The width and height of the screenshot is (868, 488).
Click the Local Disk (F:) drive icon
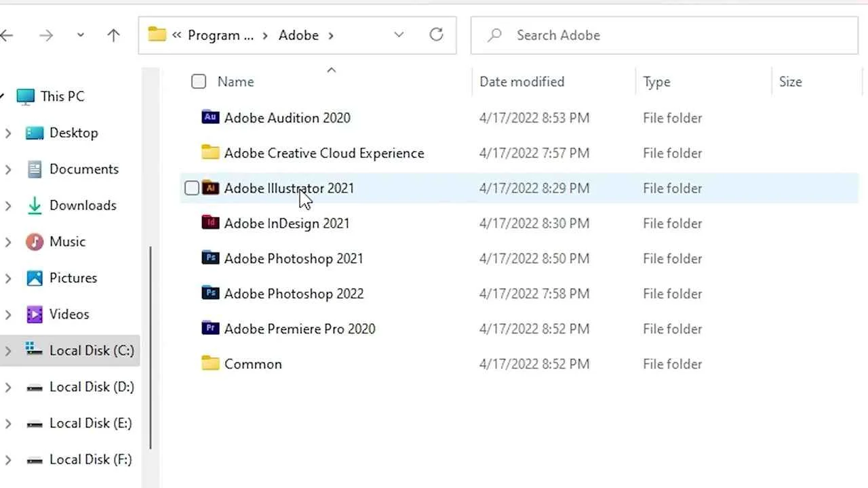pyautogui.click(x=35, y=460)
